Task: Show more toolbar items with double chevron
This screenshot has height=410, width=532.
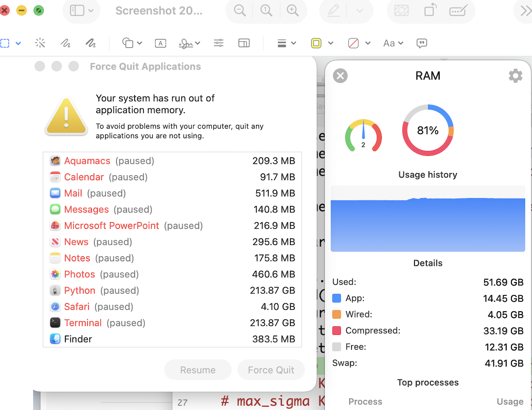Action: (526, 11)
